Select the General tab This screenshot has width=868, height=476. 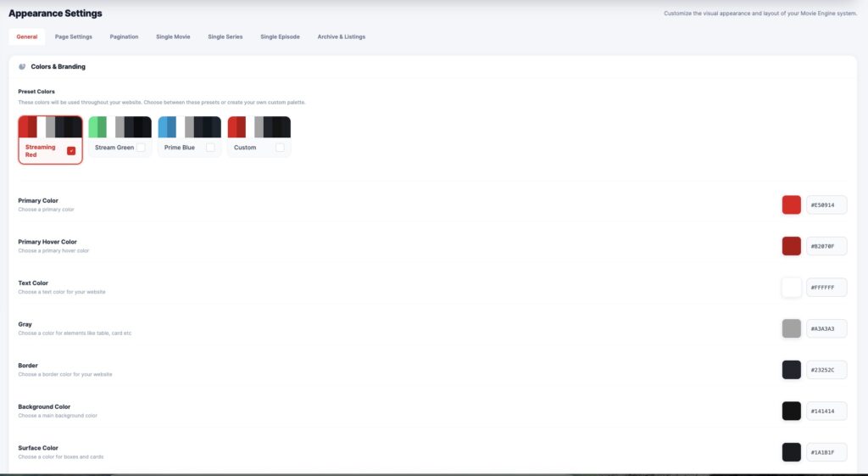pos(27,36)
